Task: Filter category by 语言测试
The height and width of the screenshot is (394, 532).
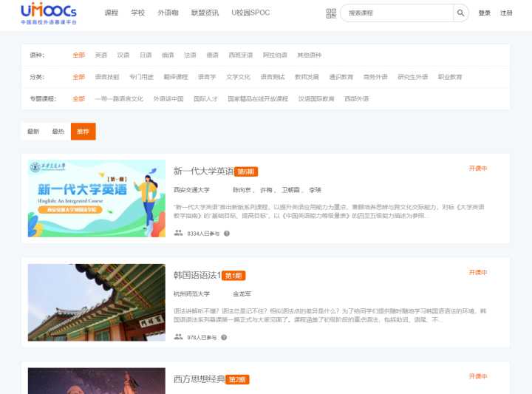Action: click(x=273, y=77)
